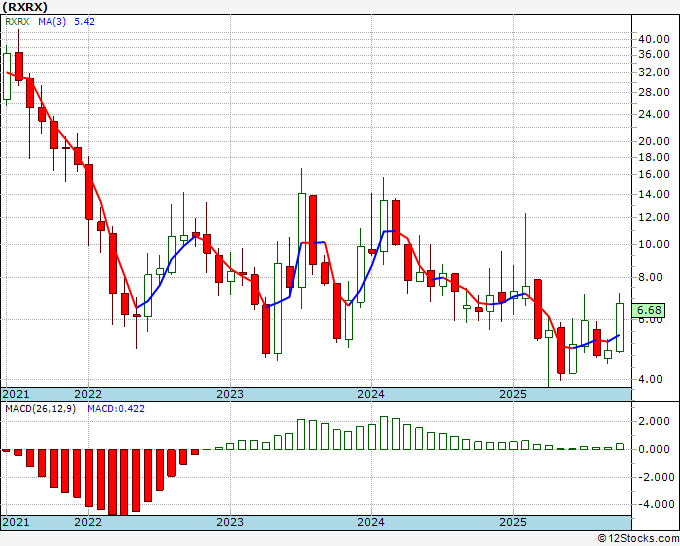This screenshot has width=680, height=546.
Task: Click the 2.000 MACD axis label
Action: pyautogui.click(x=654, y=421)
